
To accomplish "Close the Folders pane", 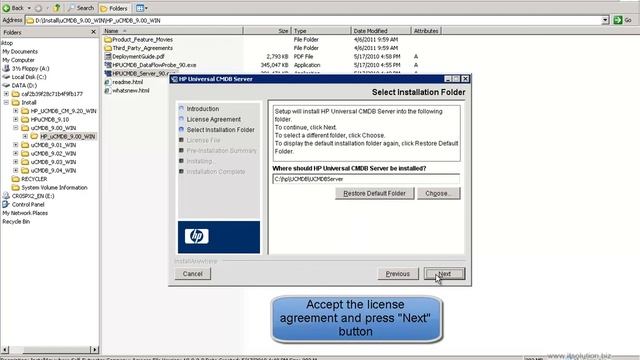I will click(93, 32).
